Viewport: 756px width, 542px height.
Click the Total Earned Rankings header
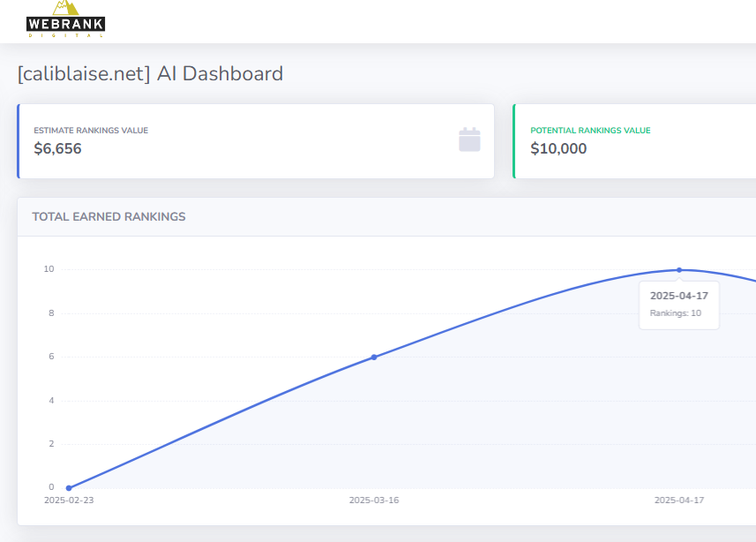109,216
